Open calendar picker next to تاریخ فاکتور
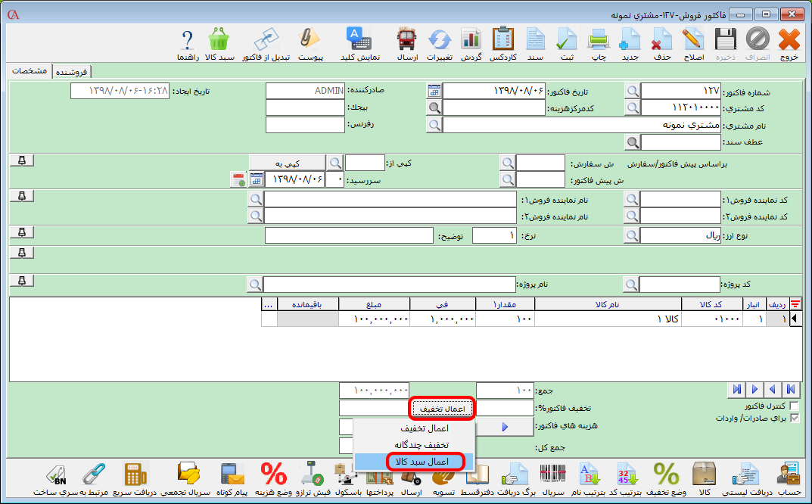812x504 pixels. point(434,91)
